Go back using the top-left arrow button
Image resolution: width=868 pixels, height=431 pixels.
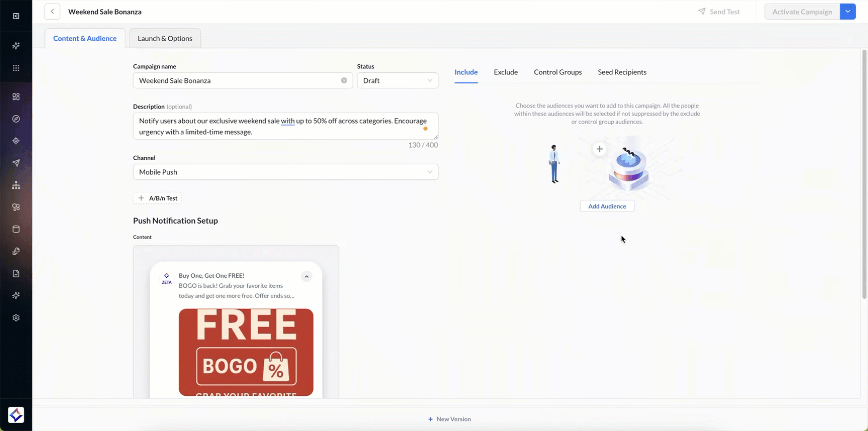[52, 12]
